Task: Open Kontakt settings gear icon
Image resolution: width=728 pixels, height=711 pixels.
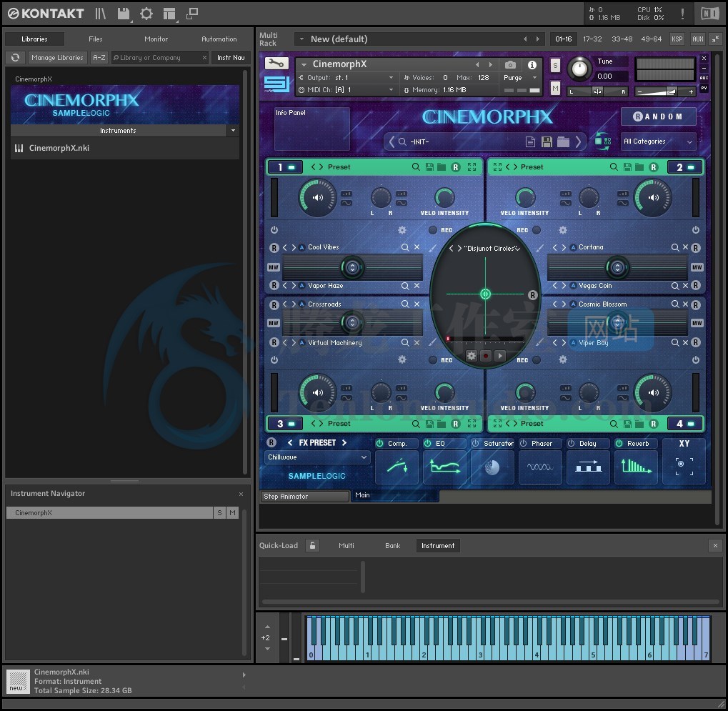Action: [146, 14]
